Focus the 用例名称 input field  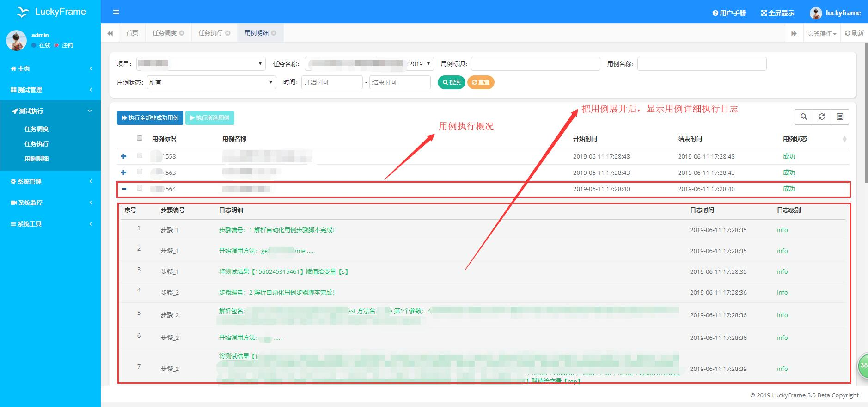point(702,64)
